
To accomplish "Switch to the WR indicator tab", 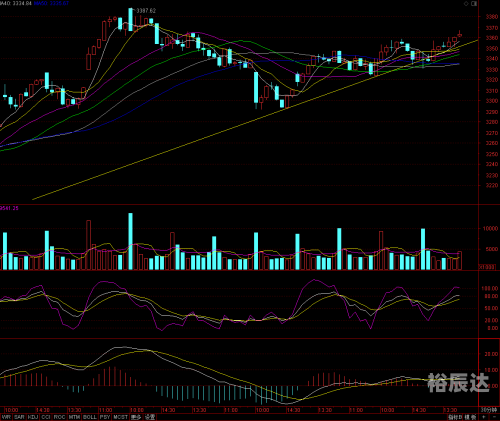I will coord(6,417).
